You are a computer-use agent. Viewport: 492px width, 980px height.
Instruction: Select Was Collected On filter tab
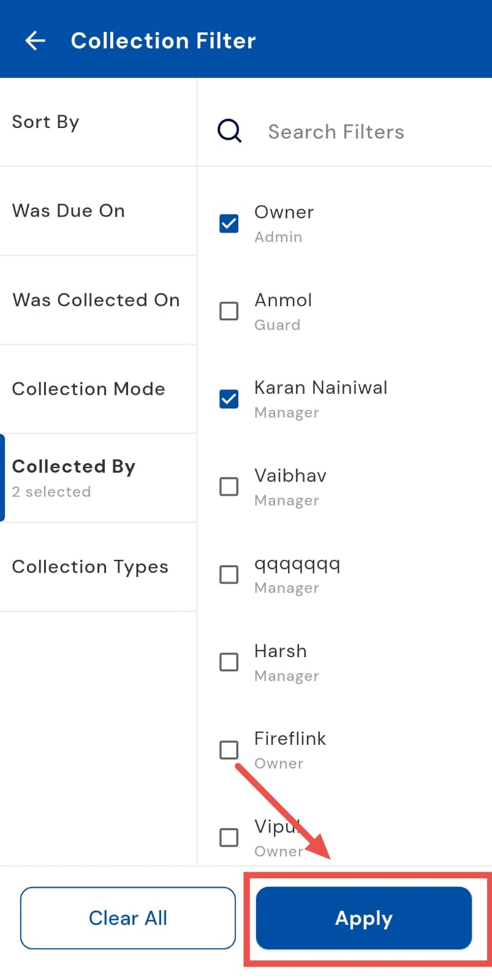98,300
